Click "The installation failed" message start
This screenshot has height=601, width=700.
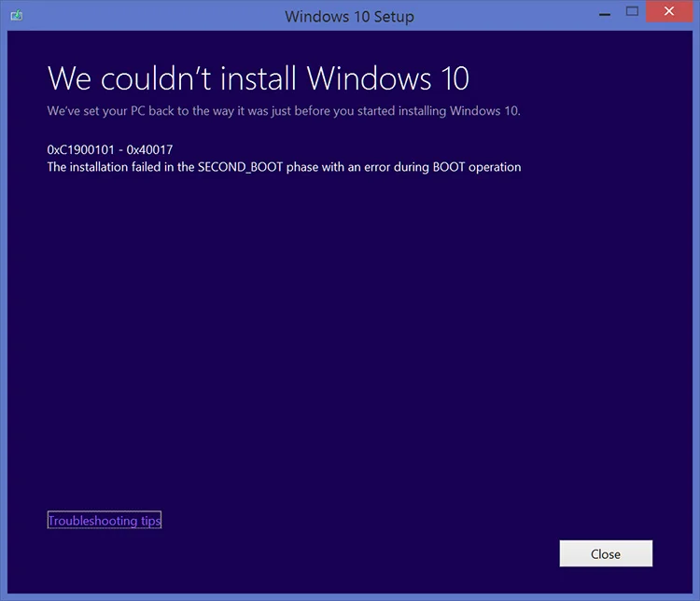coord(104,167)
